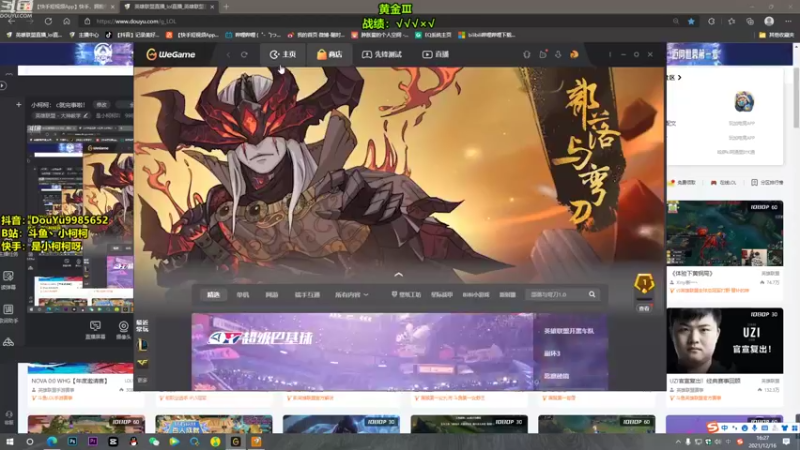Click the WeGame logo
800x450 pixels.
[x=171, y=54]
